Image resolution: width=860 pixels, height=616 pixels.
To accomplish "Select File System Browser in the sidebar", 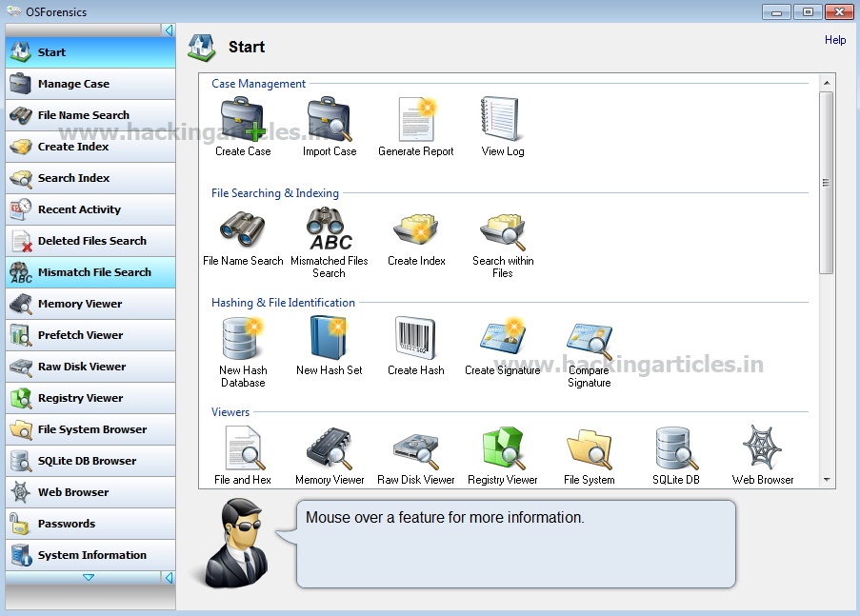I will pos(90,429).
